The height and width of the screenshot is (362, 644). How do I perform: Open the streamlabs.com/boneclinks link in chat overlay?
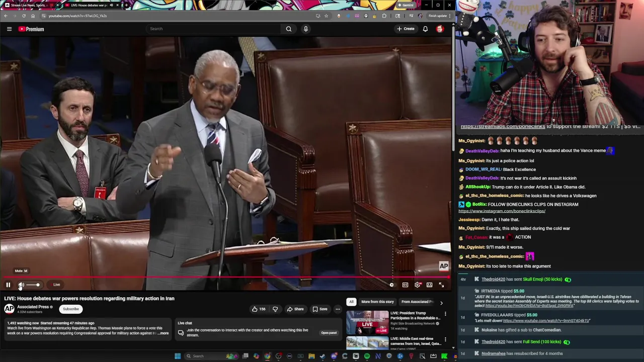coord(503,127)
